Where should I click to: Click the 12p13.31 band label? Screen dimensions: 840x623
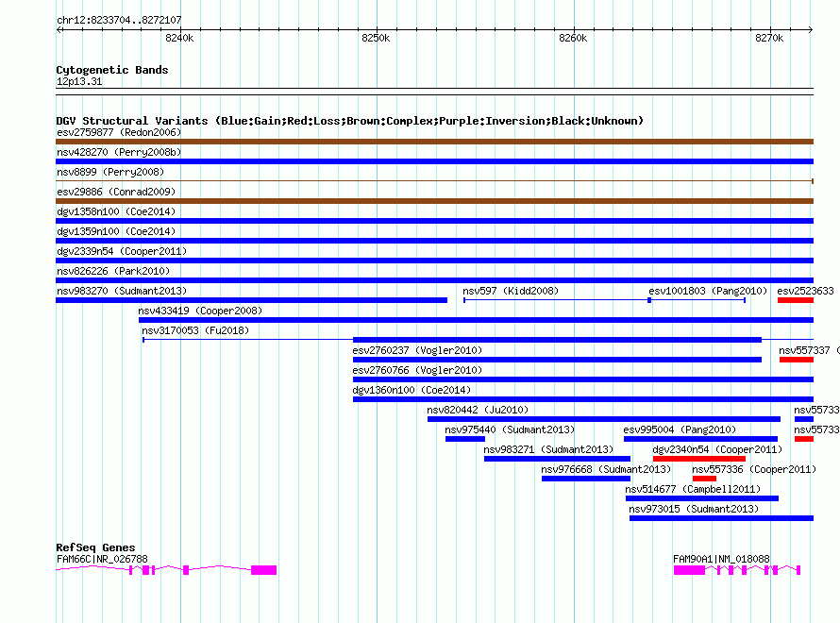pyautogui.click(x=79, y=81)
